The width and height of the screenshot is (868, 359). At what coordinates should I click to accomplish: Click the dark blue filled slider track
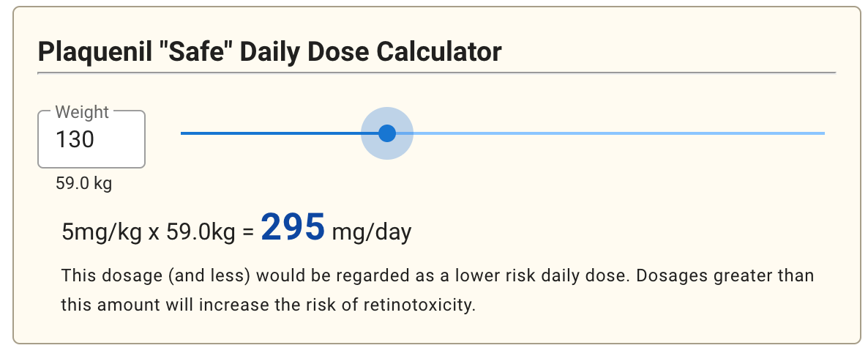(278, 133)
